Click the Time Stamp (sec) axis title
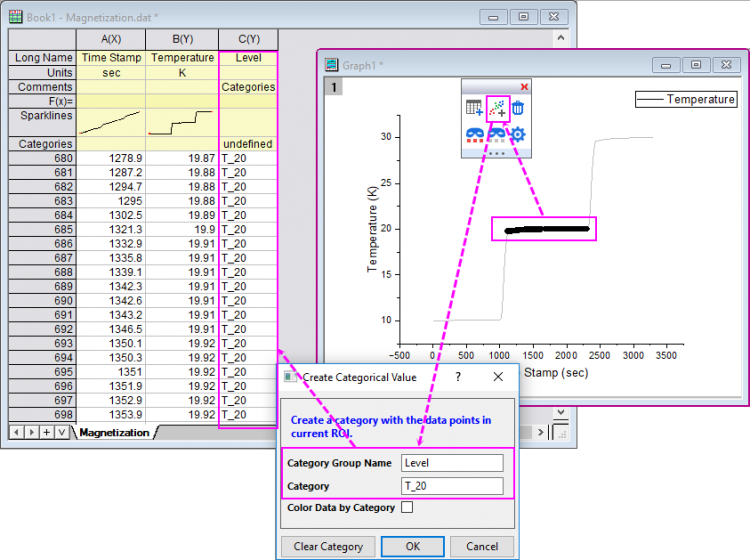Viewport: 750px width, 560px height. click(x=554, y=373)
